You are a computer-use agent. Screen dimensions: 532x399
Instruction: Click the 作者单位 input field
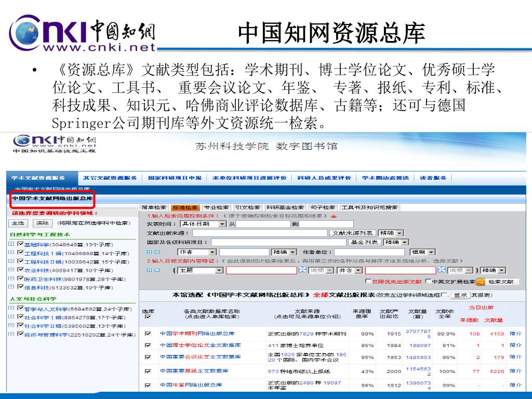tap(369, 252)
